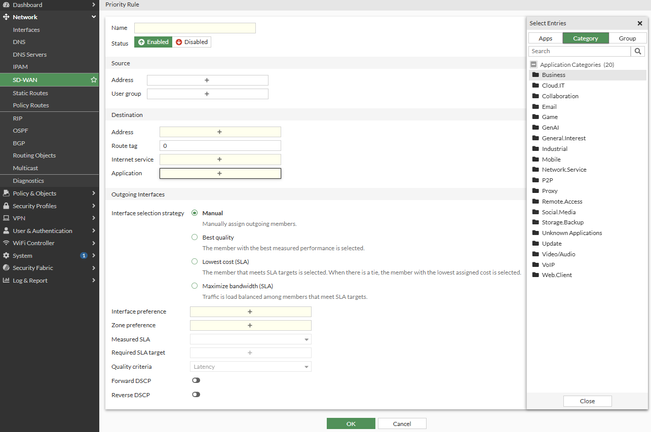Select Maximize bandwidth (SLA) radio button
Image resolution: width=651 pixels, height=432 pixels.
pos(194,286)
